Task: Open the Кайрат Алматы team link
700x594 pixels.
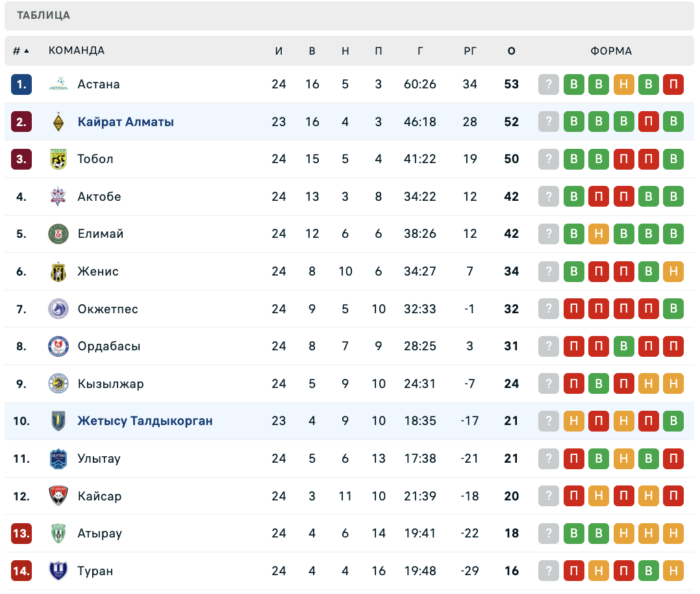Action: point(125,122)
